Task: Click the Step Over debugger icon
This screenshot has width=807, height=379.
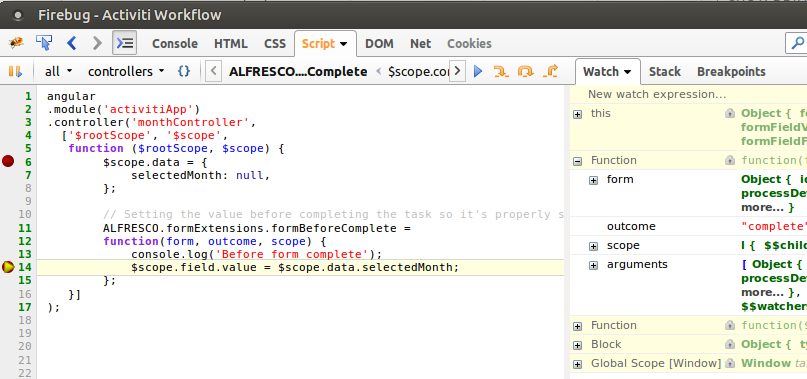Action: click(525, 72)
